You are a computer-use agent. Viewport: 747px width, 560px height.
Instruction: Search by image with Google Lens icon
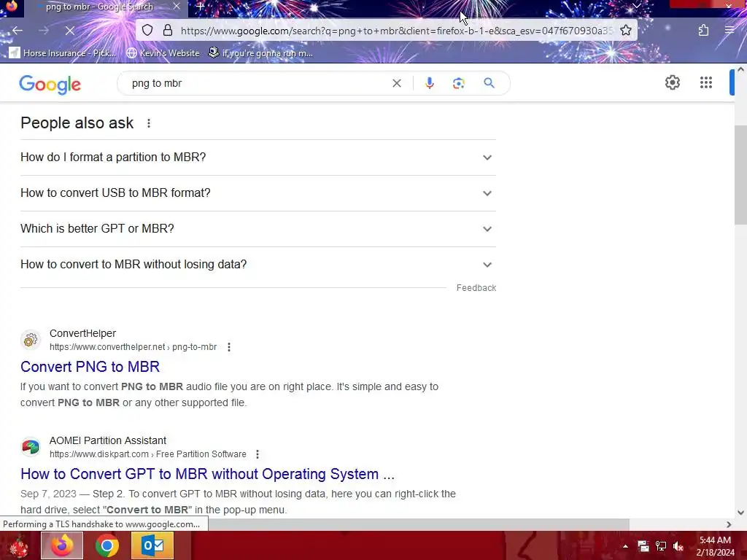458,83
